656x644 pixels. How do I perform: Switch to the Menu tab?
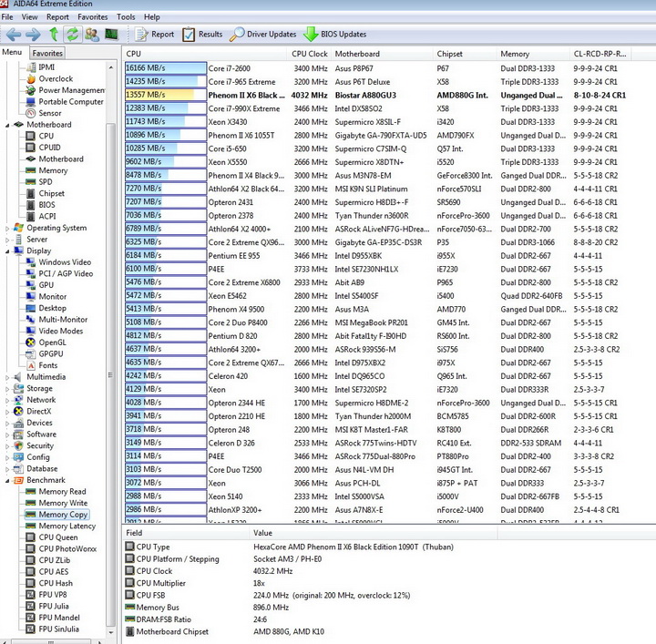(x=12, y=52)
